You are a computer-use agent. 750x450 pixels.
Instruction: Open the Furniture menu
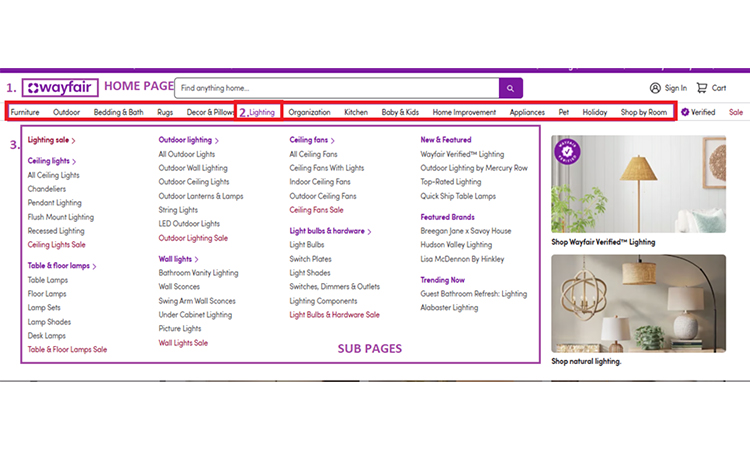(x=25, y=112)
